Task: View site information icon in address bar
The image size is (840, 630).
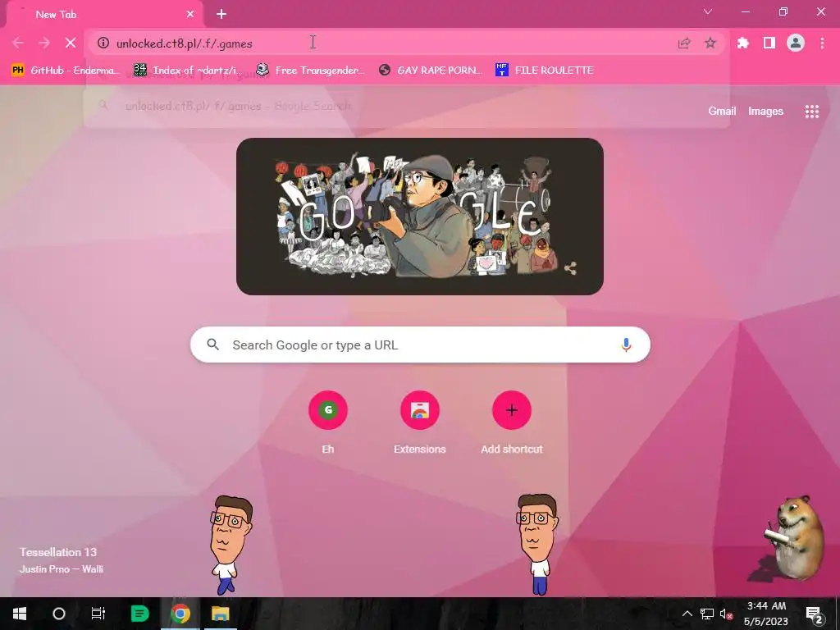Action: [x=103, y=43]
